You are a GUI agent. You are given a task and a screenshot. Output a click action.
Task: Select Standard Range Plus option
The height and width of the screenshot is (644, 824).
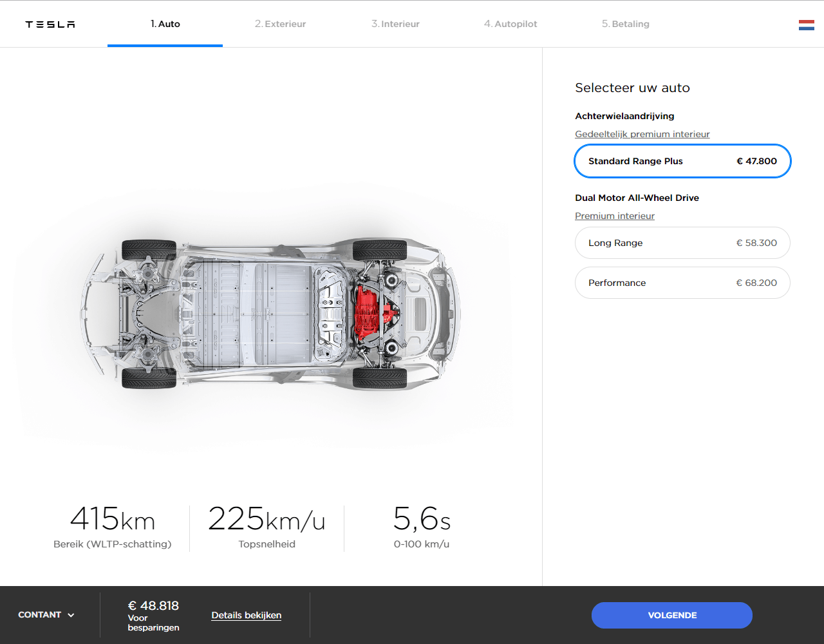[682, 161]
